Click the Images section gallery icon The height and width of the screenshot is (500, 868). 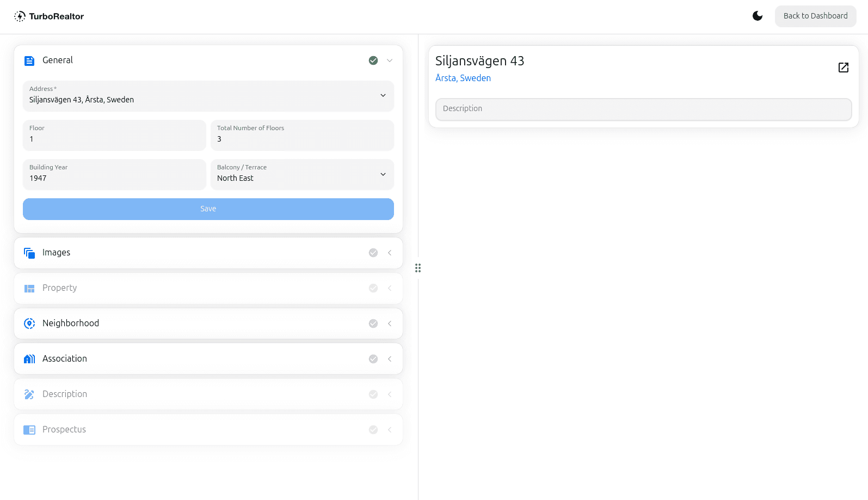[x=29, y=253]
